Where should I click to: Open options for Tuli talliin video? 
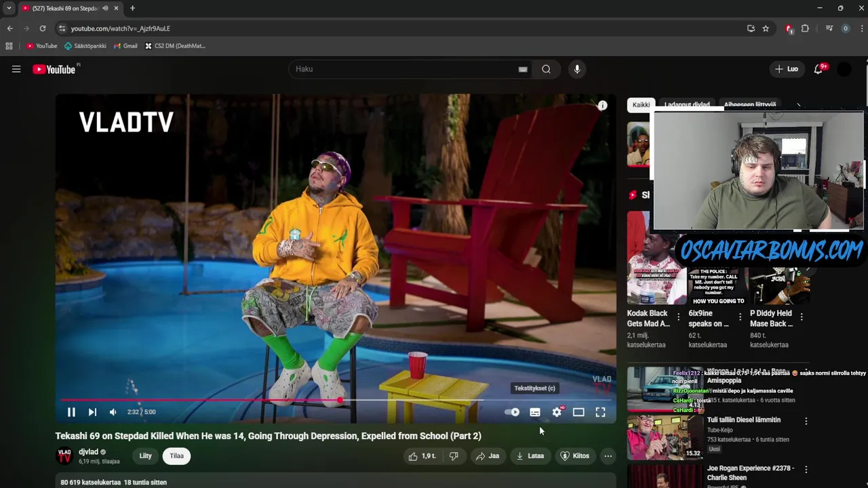[x=806, y=421]
